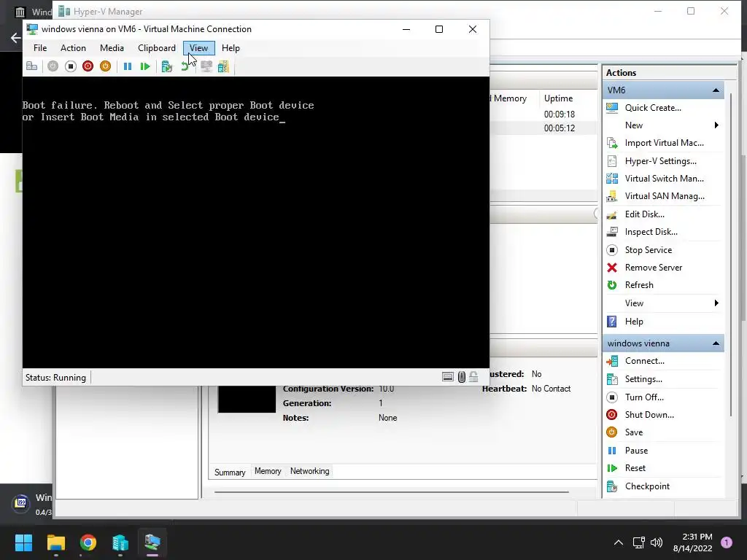Click Reset in Actions pane
The width and height of the screenshot is (747, 560).
[635, 468]
